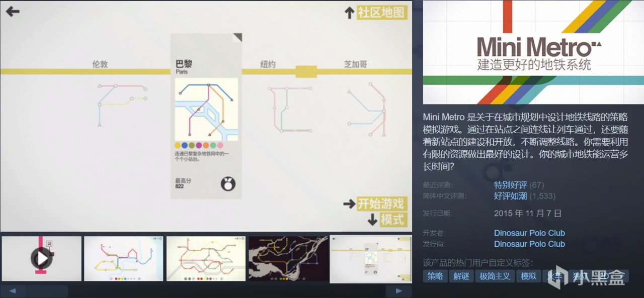Open the 模式 mode selection
The width and height of the screenshot is (644, 298).
tap(393, 220)
